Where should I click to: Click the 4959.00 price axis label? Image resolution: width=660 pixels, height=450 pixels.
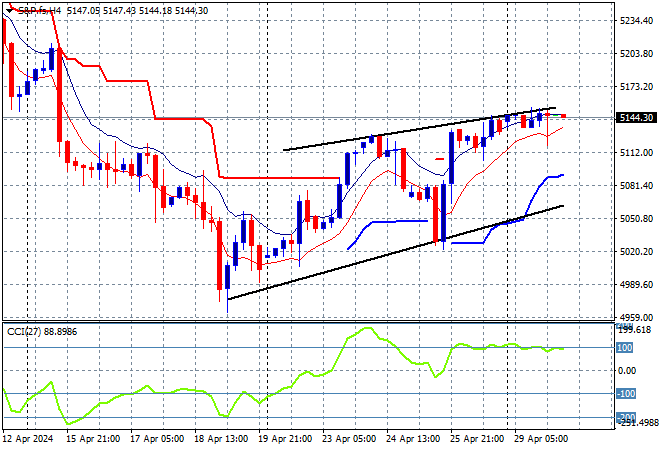click(636, 317)
